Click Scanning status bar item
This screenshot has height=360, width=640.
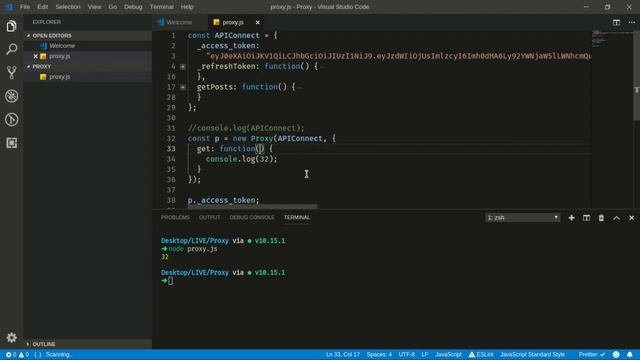point(54,354)
